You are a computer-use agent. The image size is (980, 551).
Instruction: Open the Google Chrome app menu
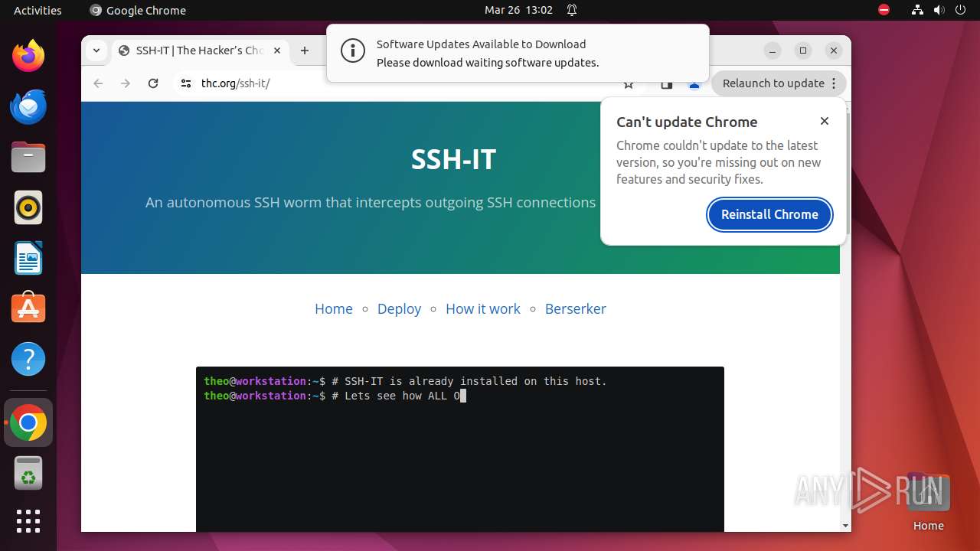pyautogui.click(x=138, y=10)
